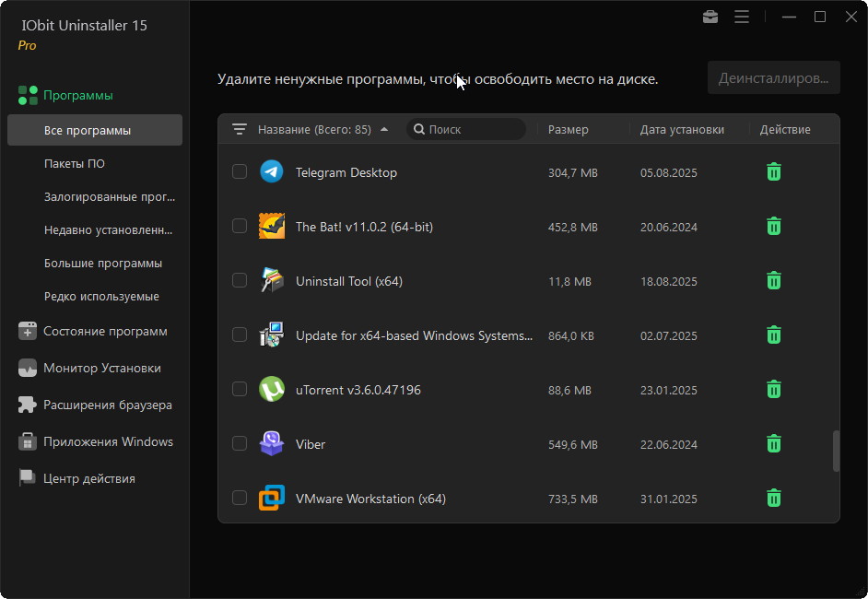This screenshot has width=868, height=599.
Task: Select Uninstall Tool (x64) checkbox
Action: [x=240, y=280]
